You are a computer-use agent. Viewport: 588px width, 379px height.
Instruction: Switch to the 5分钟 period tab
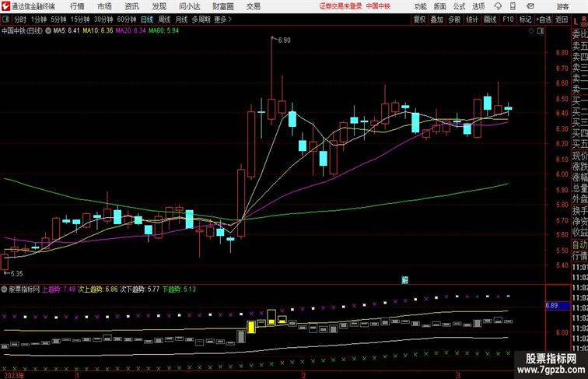pyautogui.click(x=58, y=19)
